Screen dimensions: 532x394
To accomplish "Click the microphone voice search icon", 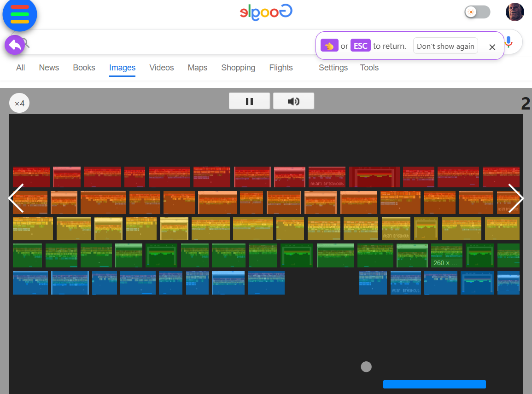I will (x=509, y=42).
